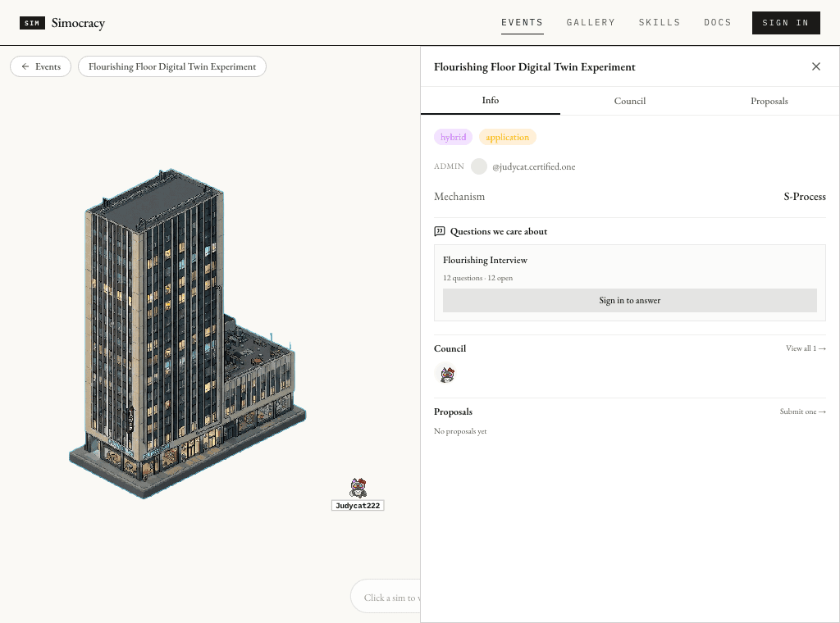Follow the View all 1 council link
This screenshot has width=840, height=623.
click(806, 348)
